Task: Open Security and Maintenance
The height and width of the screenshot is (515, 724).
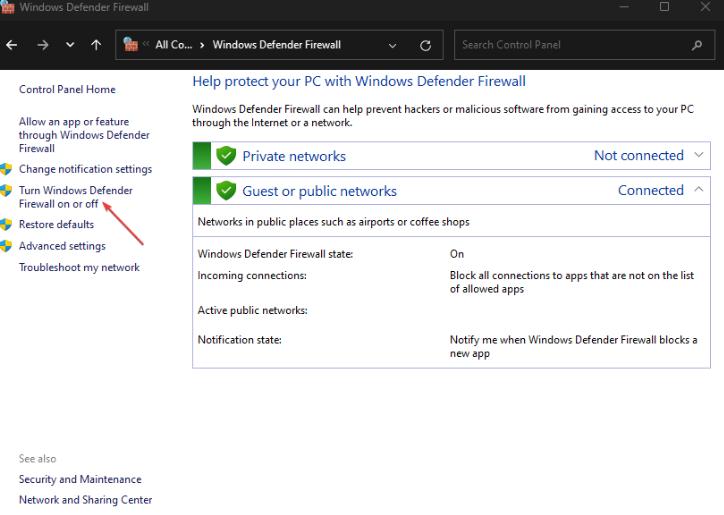Action: point(80,479)
